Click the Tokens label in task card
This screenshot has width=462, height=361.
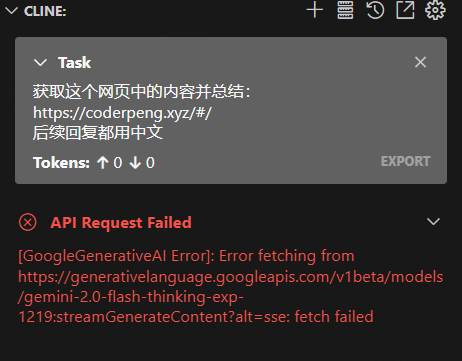tap(61, 163)
